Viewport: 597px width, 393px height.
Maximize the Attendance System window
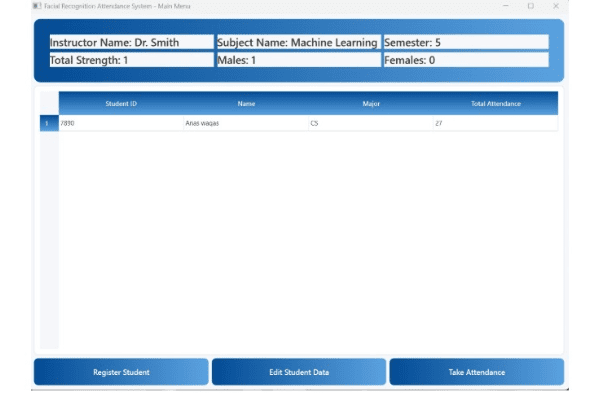click(531, 6)
